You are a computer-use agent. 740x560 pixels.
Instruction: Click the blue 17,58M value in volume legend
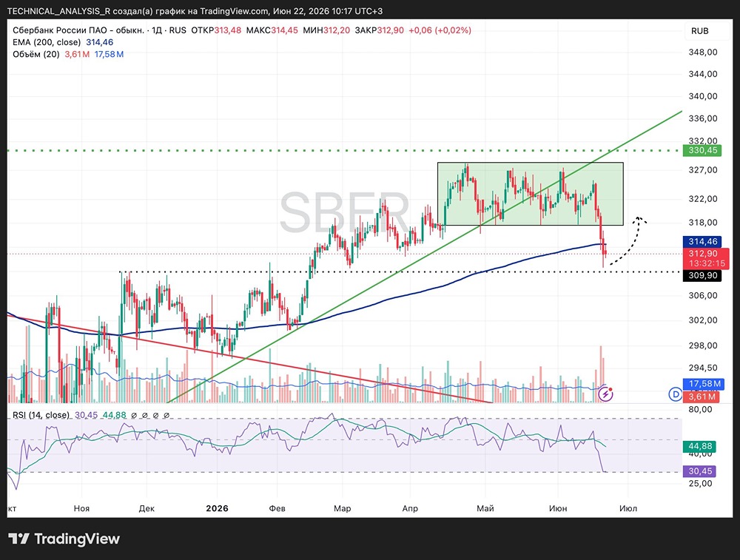(x=109, y=54)
